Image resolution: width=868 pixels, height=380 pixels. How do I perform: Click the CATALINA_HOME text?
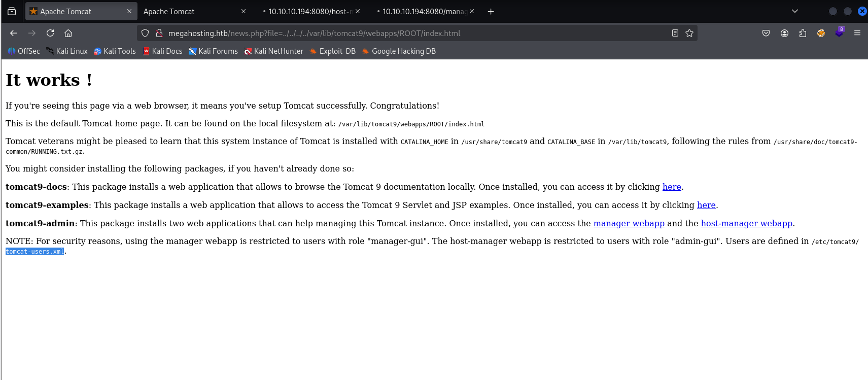[x=424, y=142]
